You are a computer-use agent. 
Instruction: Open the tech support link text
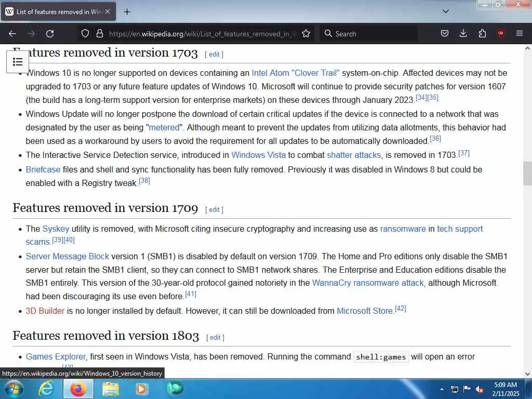point(460,229)
